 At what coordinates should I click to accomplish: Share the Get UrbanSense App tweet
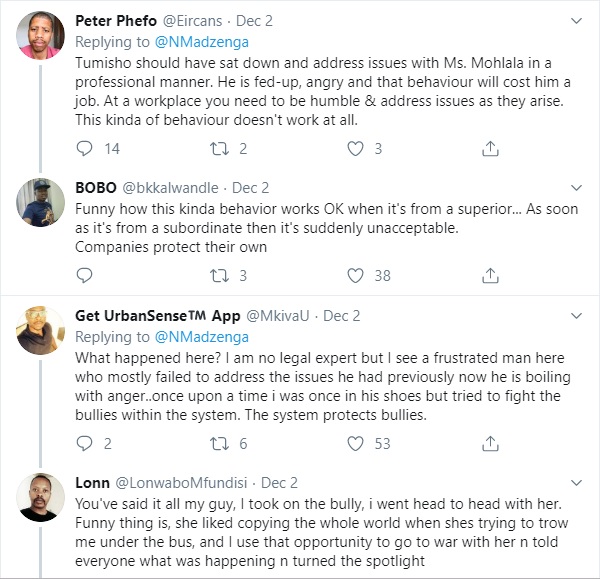point(490,442)
